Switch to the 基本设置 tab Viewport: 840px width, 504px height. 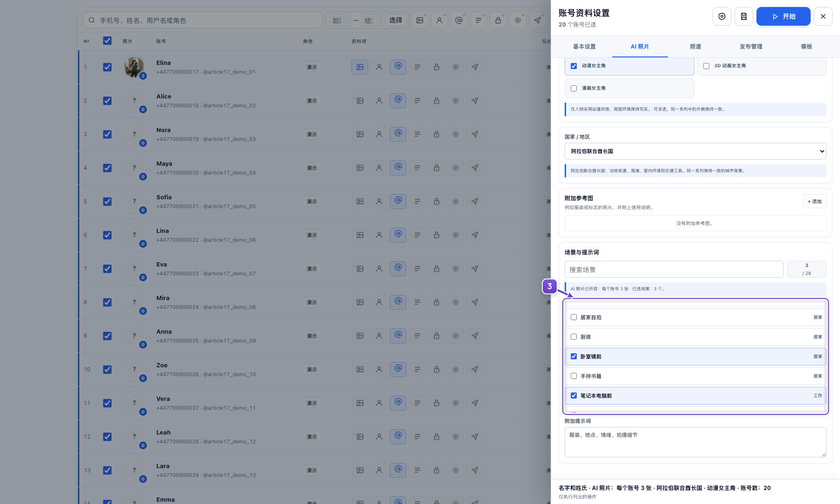[x=584, y=47]
